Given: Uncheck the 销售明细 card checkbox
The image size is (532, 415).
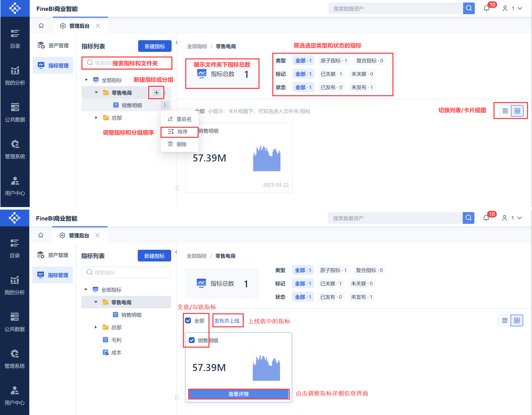Looking at the screenshot, I should (192, 340).
